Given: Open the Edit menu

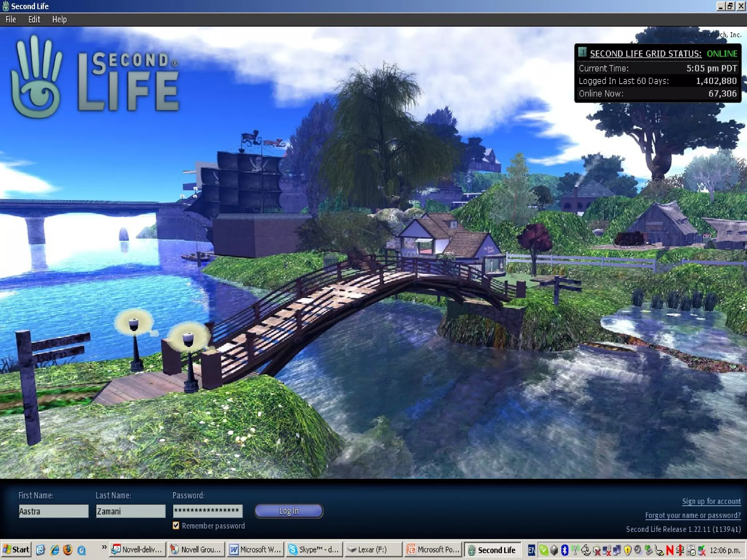Looking at the screenshot, I should [x=34, y=19].
